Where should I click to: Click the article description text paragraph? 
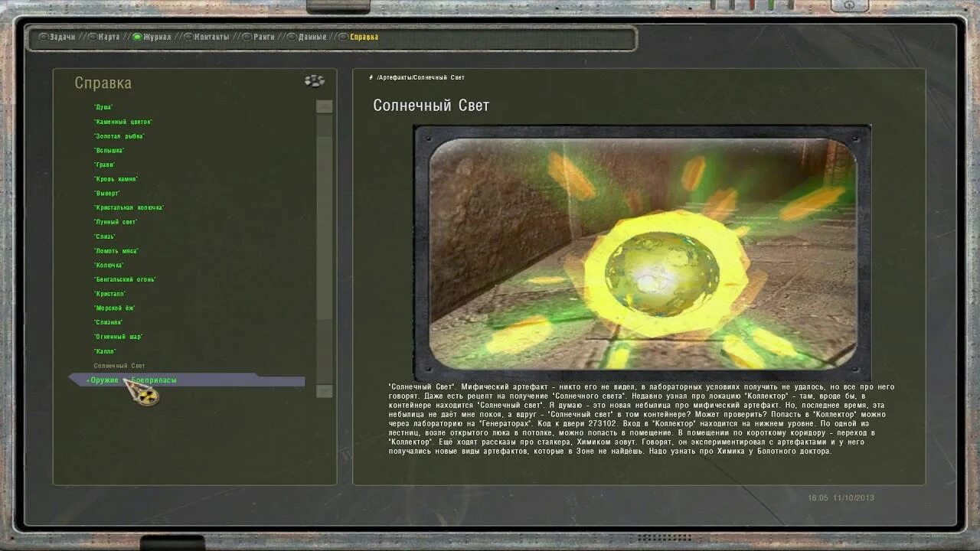[x=642, y=419]
